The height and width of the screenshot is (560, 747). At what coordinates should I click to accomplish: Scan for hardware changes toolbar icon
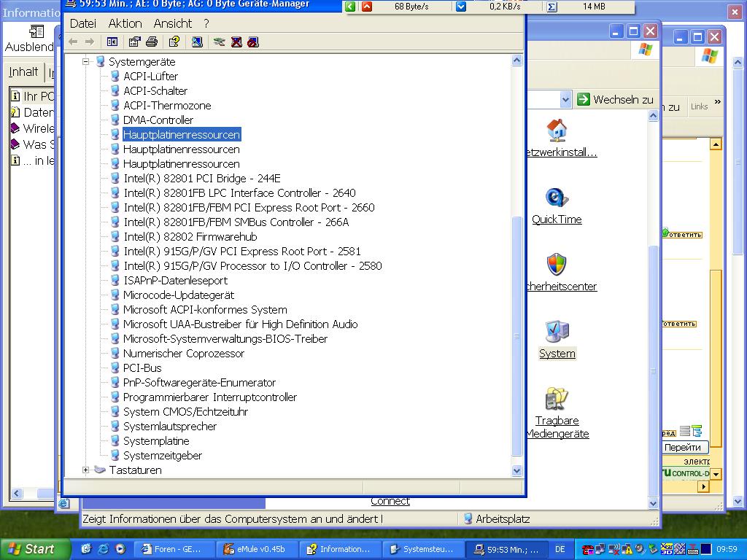pyautogui.click(x=197, y=42)
